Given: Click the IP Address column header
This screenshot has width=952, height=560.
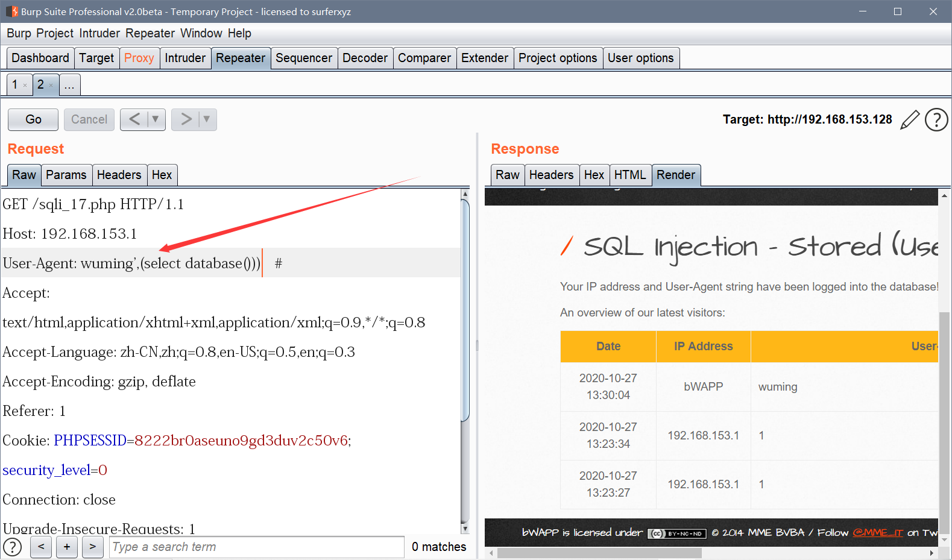Looking at the screenshot, I should pos(704,346).
